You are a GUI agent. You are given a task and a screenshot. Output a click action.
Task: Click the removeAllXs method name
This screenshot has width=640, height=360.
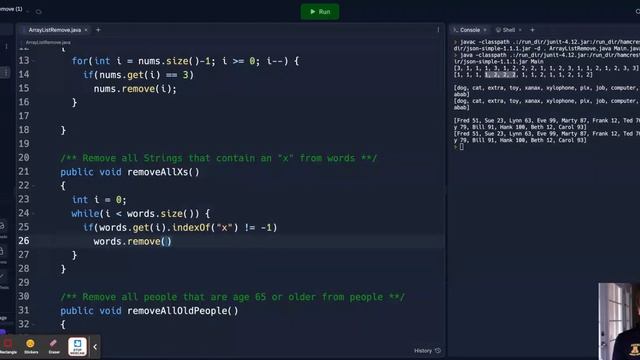click(158, 172)
